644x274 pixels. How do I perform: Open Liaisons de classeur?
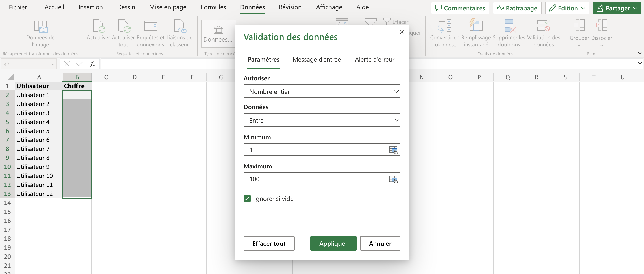(179, 26)
